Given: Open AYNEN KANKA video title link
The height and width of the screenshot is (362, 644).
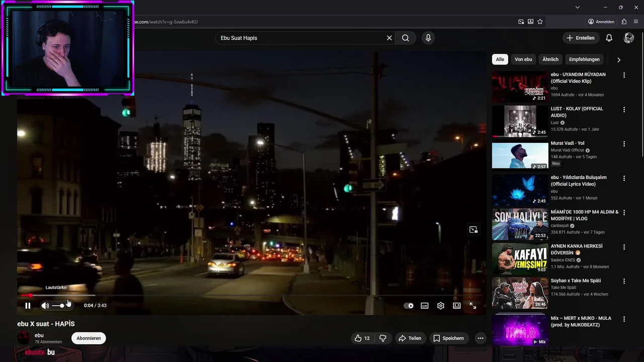Looking at the screenshot, I should pyautogui.click(x=577, y=249).
